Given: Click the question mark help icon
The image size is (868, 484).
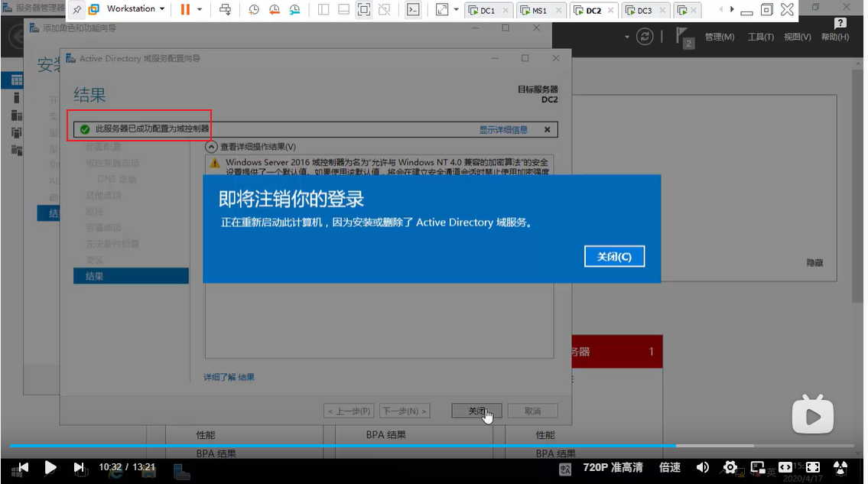Looking at the screenshot, I should (840, 23).
